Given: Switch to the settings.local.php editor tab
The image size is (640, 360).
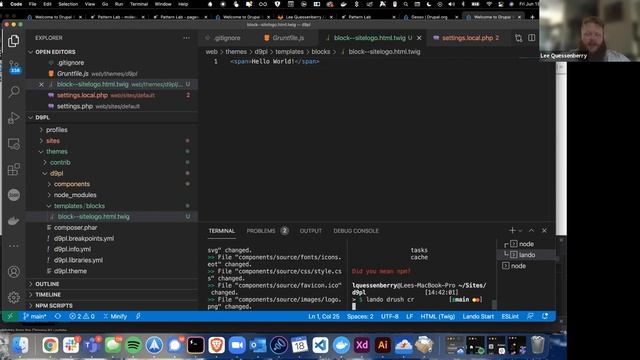Looking at the screenshot, I should tap(467, 38).
